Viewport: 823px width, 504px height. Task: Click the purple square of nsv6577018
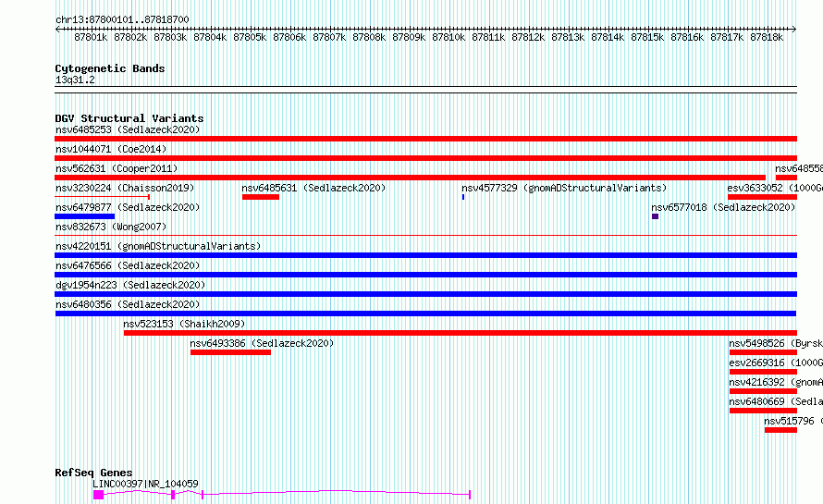pos(655,216)
